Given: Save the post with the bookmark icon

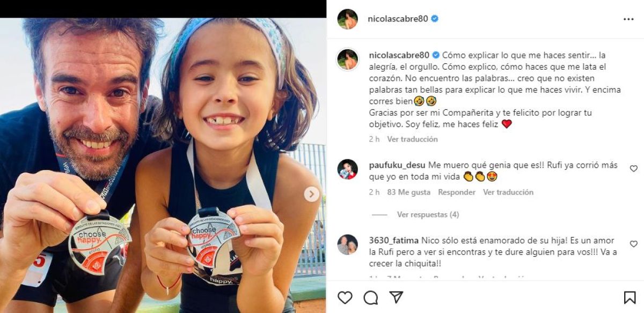Looking at the screenshot, I should (x=630, y=297).
